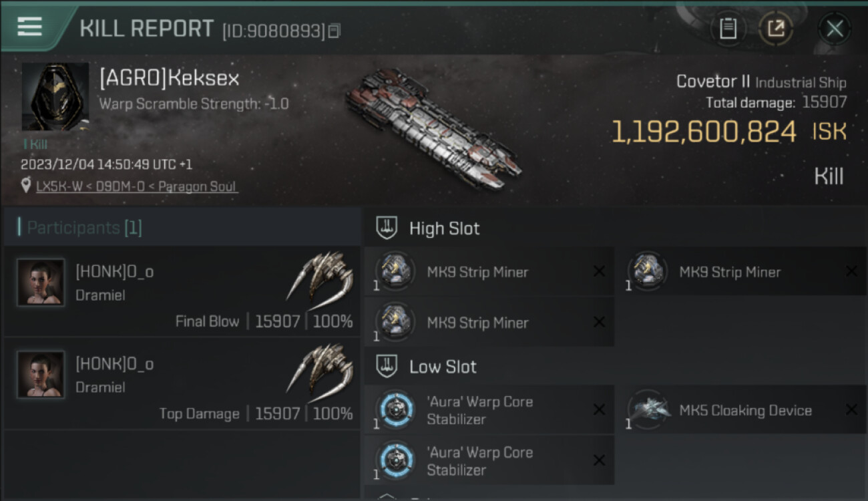The image size is (868, 501).
Task: Click the X next to MK5 Cloaking Device
Action: [851, 409]
